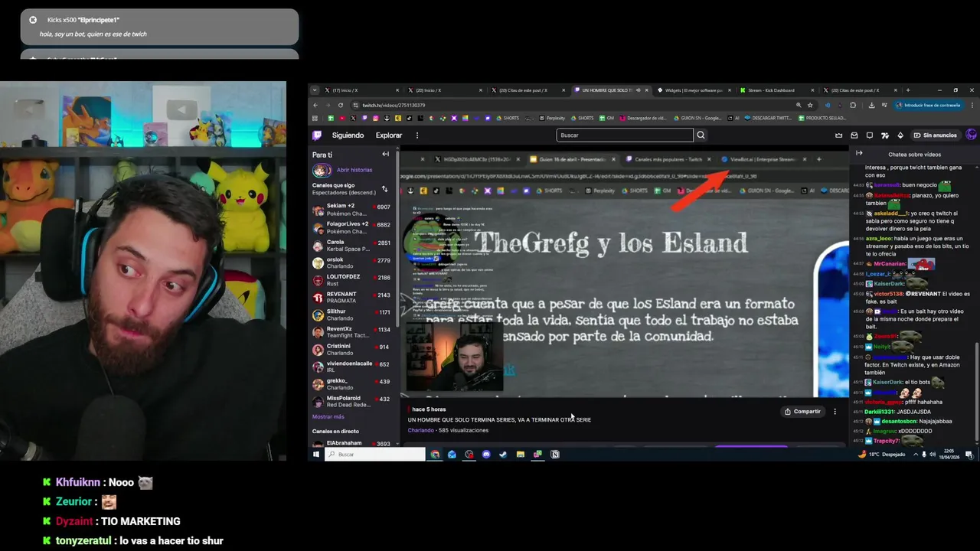The image size is (980, 551).
Task: Click the Compartir share button
Action: 802,412
